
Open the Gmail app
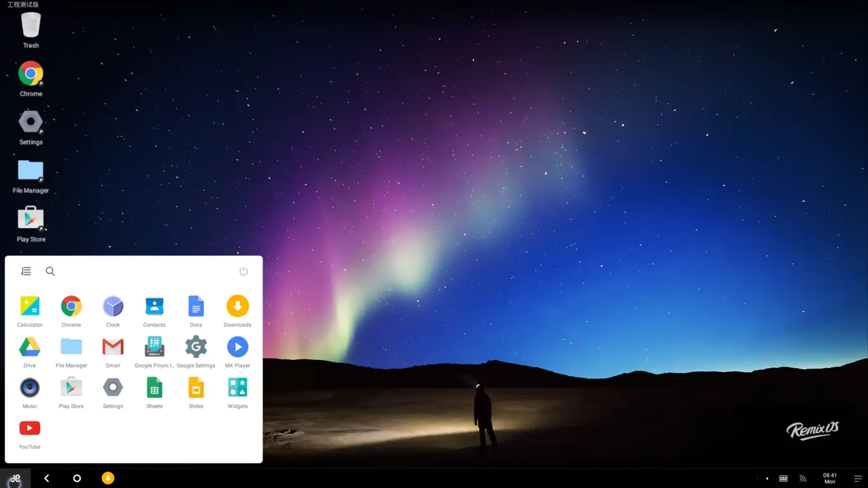(113, 352)
